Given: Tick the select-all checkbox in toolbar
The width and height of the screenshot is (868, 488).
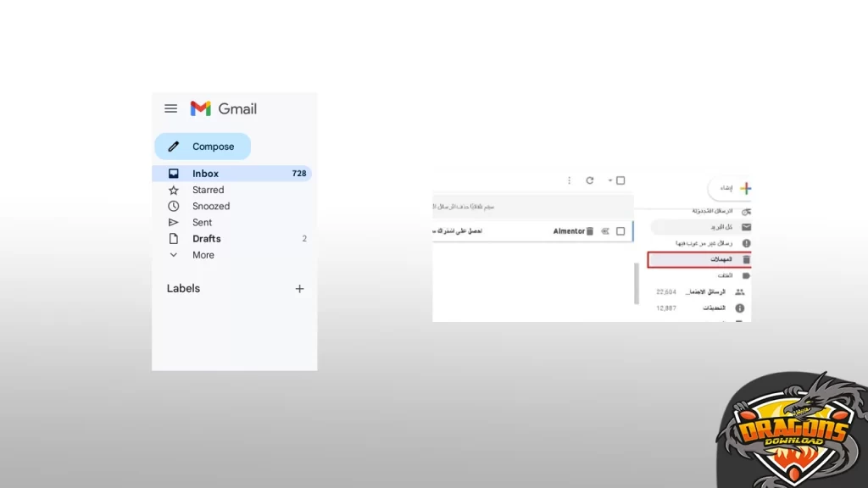Looking at the screenshot, I should 620,180.
